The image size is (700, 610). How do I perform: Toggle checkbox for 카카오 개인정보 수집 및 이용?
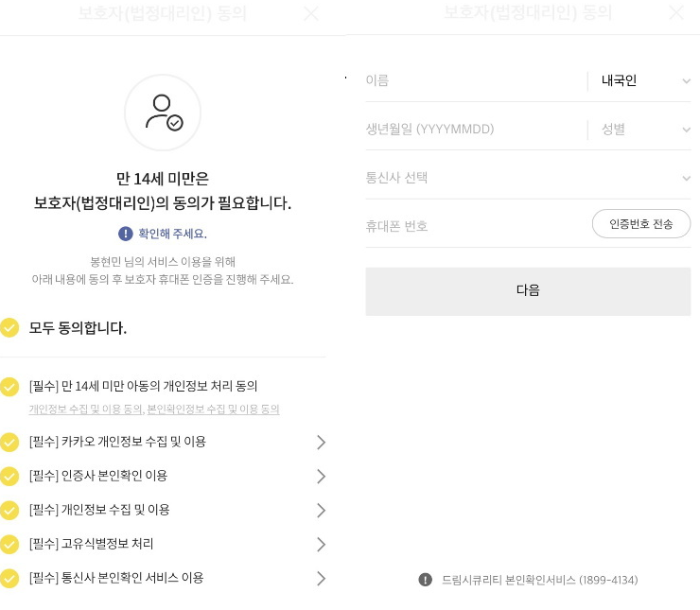pos(9,442)
